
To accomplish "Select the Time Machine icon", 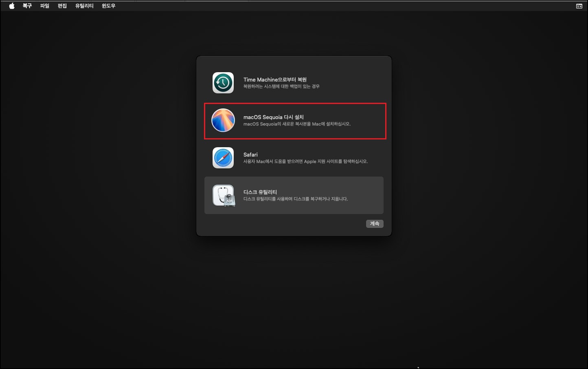I will point(223,83).
